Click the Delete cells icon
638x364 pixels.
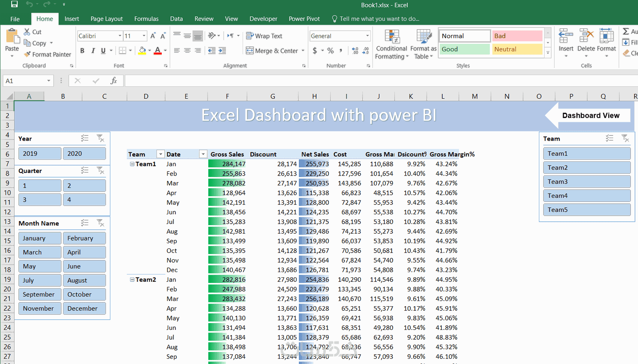tap(586, 36)
